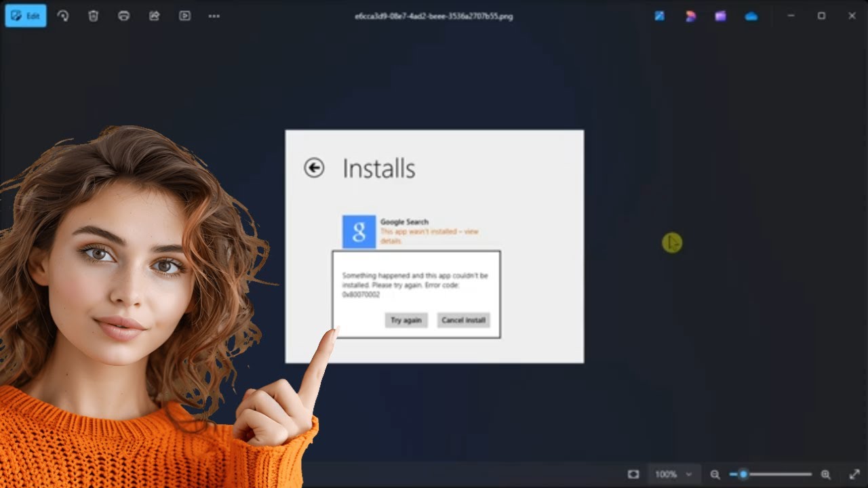Zoom out with the minus magnifier icon
This screenshot has height=488, width=868.
tap(715, 474)
